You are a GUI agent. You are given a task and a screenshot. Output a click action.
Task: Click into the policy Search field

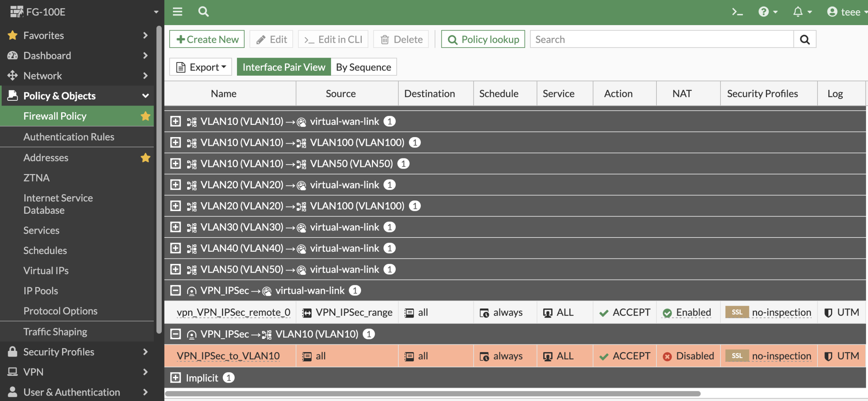661,39
